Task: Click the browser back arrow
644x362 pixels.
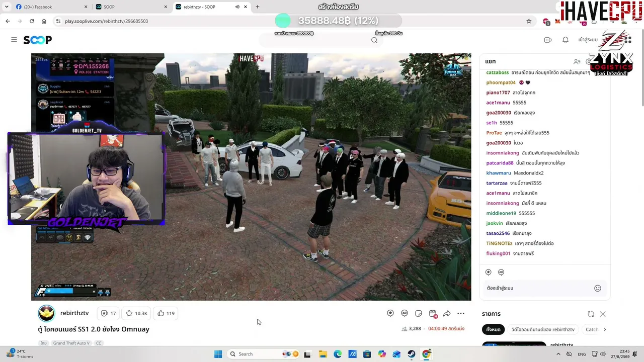Action: pyautogui.click(x=8, y=21)
